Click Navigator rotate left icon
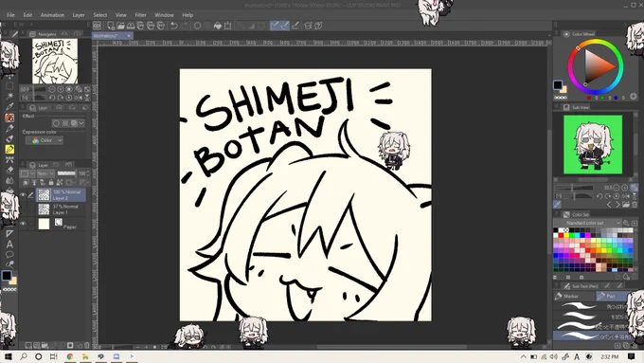Screen dimensions: 644x363 click(52, 98)
